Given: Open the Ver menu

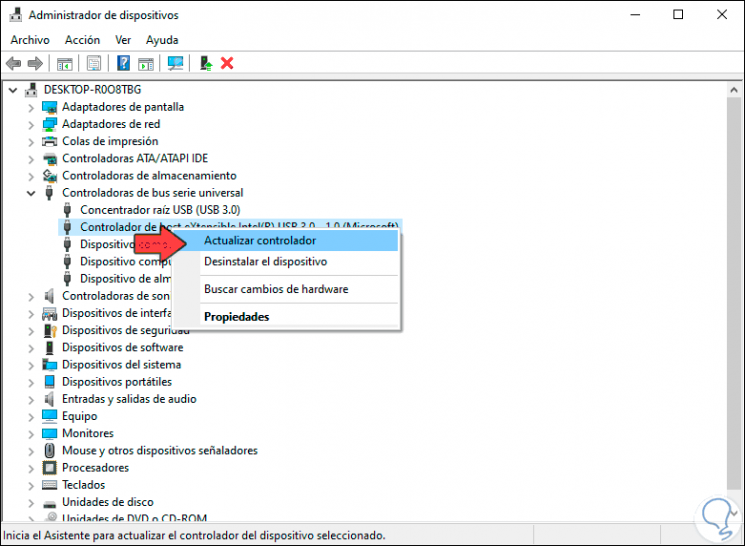Looking at the screenshot, I should pos(123,40).
